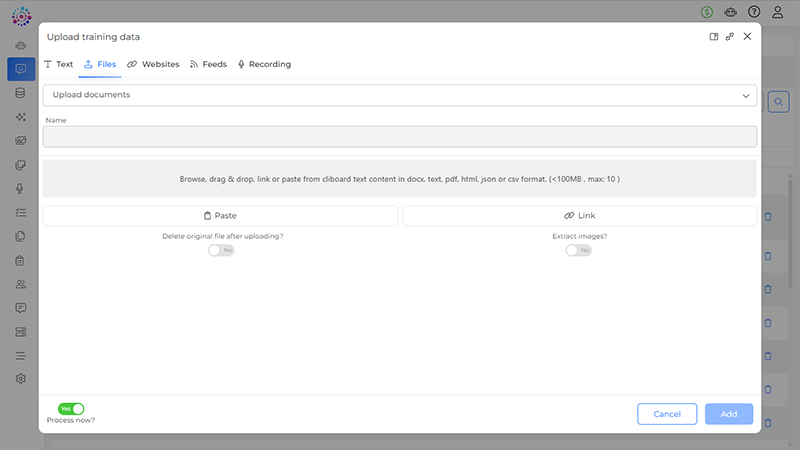
Task: Open the help question mark icon
Action: [754, 12]
